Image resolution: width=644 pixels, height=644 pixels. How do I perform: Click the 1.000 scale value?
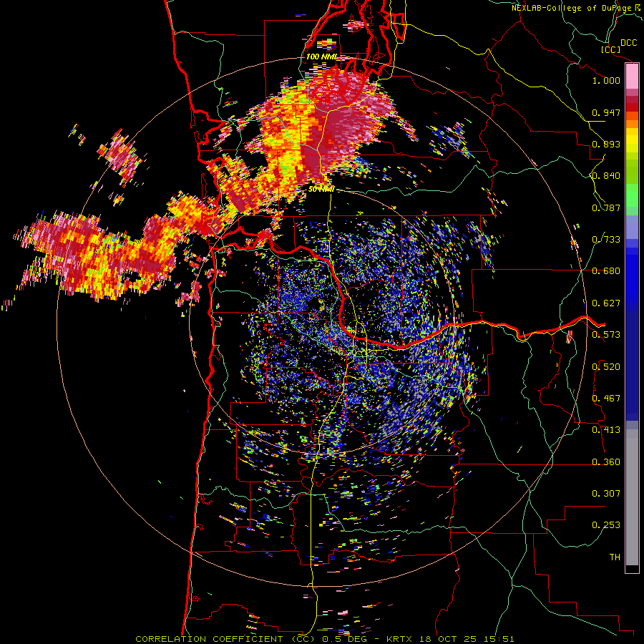pyautogui.click(x=606, y=80)
